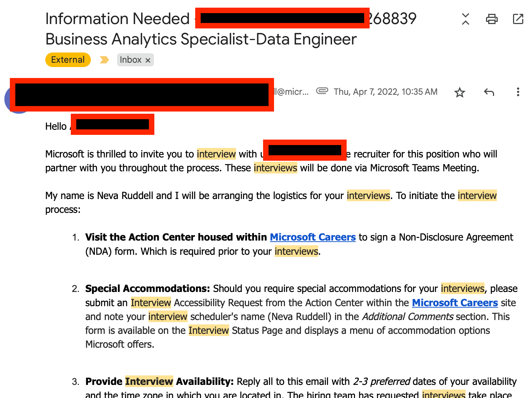Open the three-dot More options menu
This screenshot has width=532, height=398.
518,92
